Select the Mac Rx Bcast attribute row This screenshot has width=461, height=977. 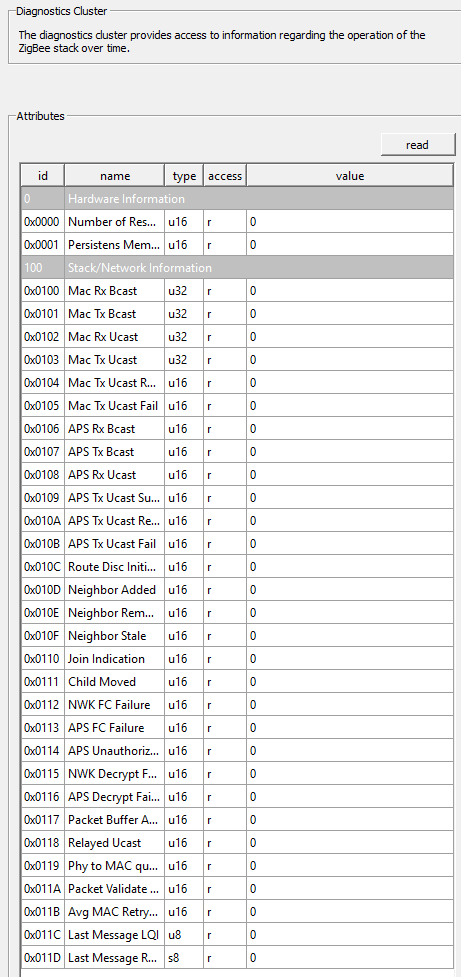[x=237, y=291]
